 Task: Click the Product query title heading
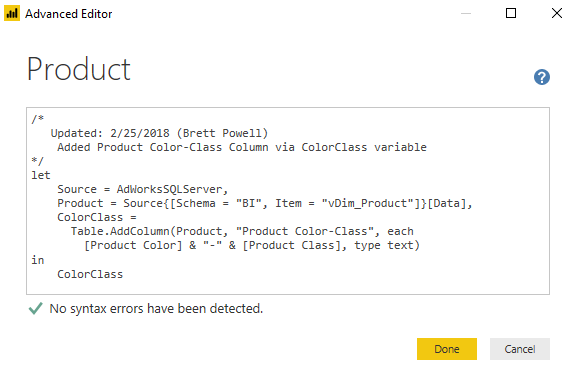click(78, 69)
